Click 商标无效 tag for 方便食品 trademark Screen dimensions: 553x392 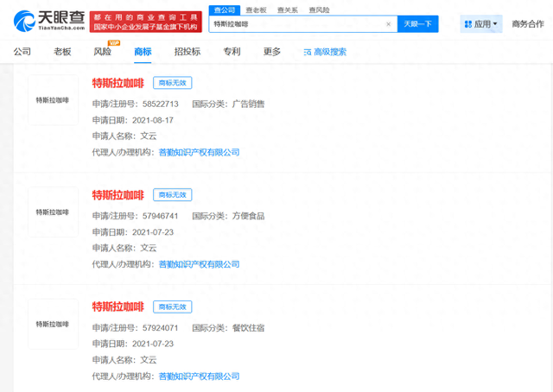coord(173,194)
